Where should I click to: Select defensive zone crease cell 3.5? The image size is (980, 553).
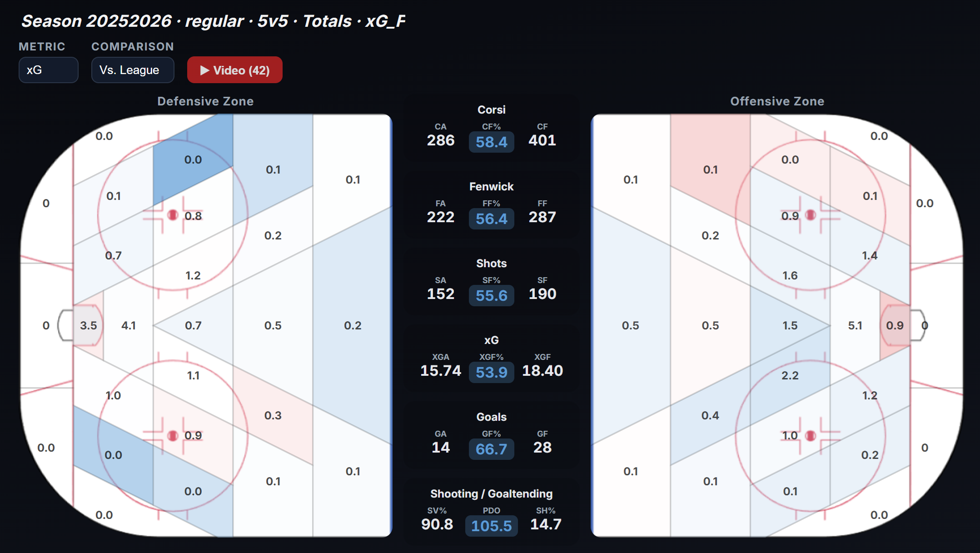click(89, 325)
